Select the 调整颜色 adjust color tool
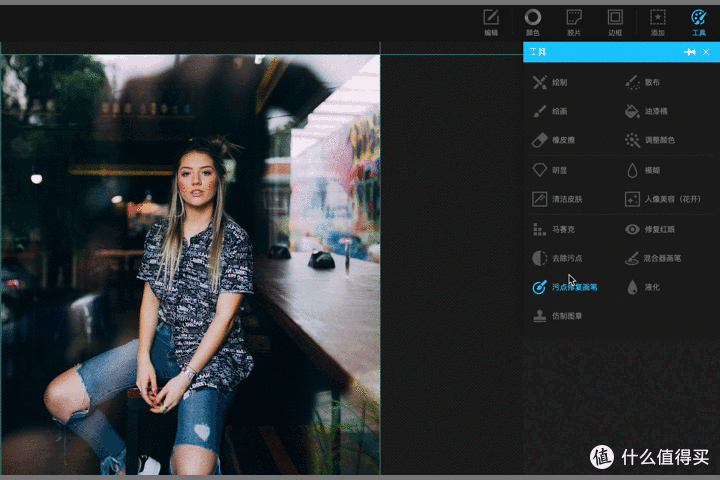The height and width of the screenshot is (480, 720). 650,140
